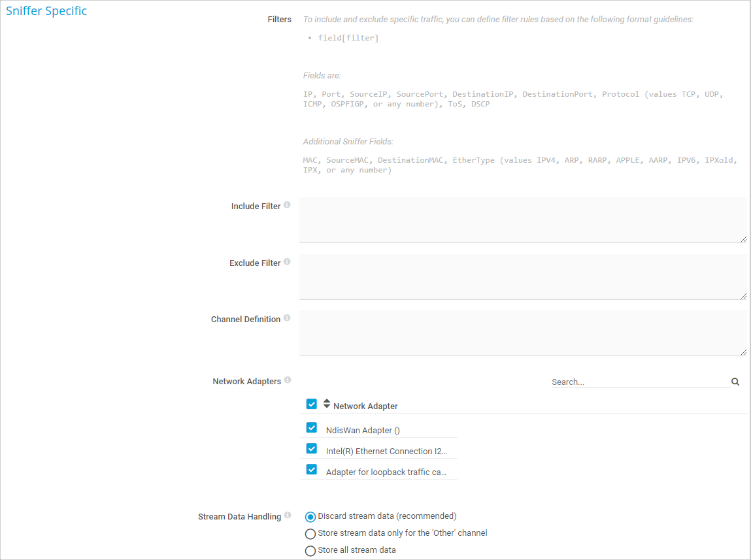Image resolution: width=751 pixels, height=560 pixels.
Task: Uncheck the Intel(R) Ethernet Connection checkbox
Action: (x=312, y=449)
